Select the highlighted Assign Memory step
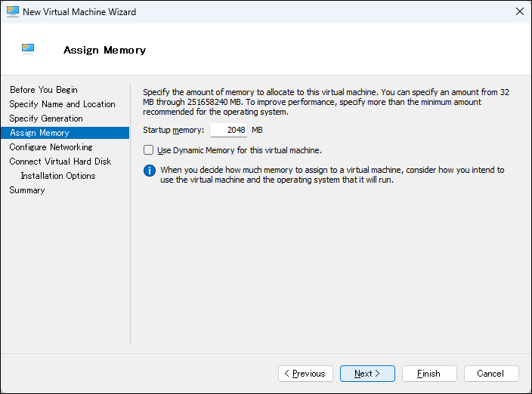Viewport: 532px width, 394px height. click(39, 133)
